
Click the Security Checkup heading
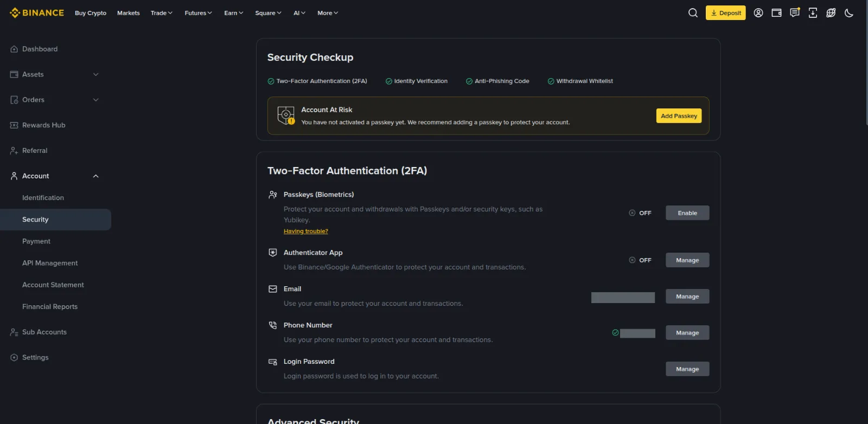(310, 57)
